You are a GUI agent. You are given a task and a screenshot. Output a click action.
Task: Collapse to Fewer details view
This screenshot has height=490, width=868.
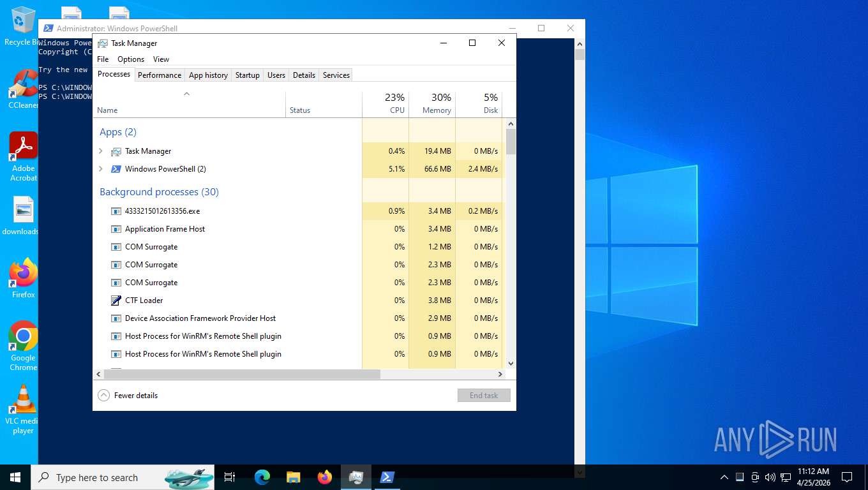128,396
